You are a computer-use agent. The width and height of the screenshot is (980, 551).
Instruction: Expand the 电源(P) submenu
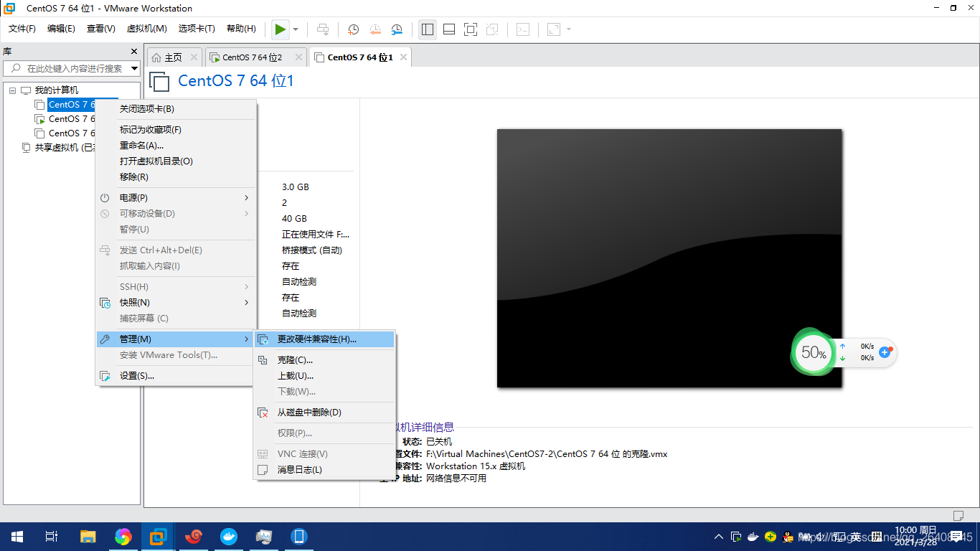coord(176,197)
